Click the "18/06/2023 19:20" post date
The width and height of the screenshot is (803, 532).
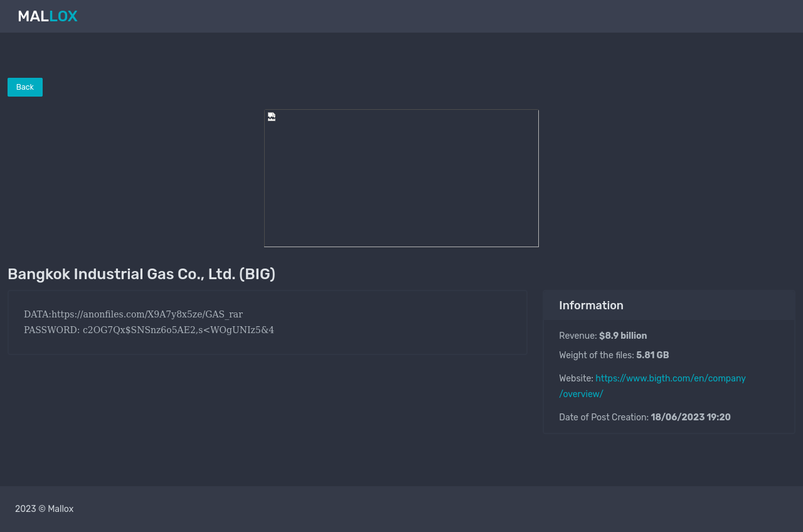coord(690,417)
